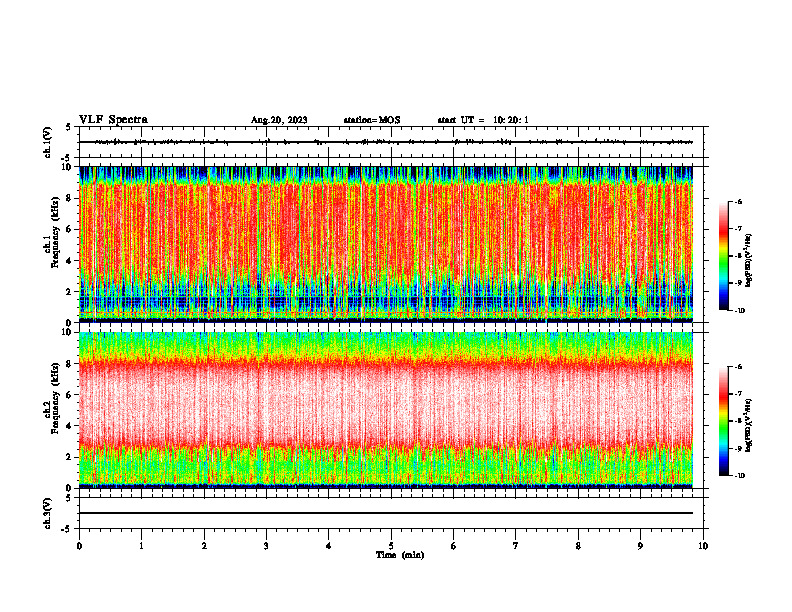Click the ch.2 colorbar value "-6"
The width and height of the screenshot is (792, 612).
(738, 367)
